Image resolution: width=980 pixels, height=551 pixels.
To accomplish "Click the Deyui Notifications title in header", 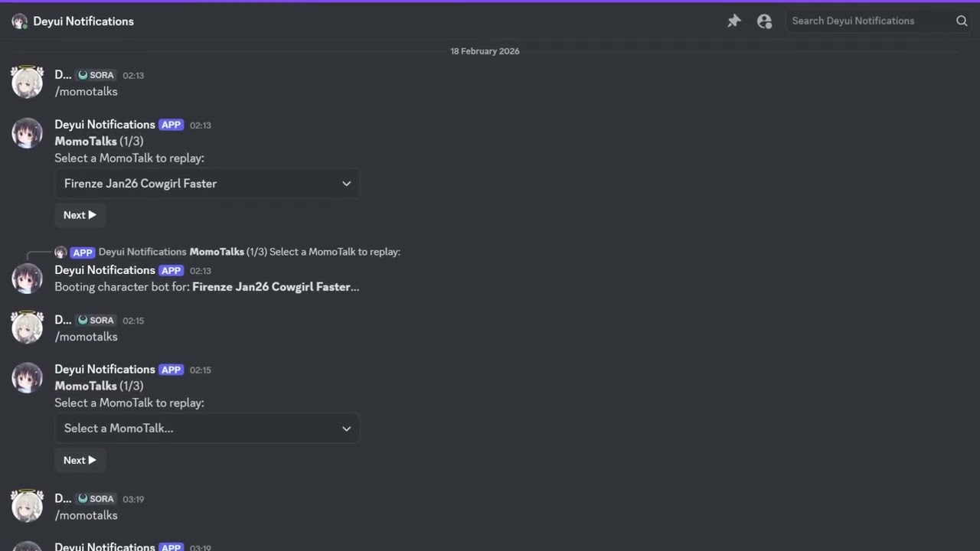I will [x=83, y=21].
